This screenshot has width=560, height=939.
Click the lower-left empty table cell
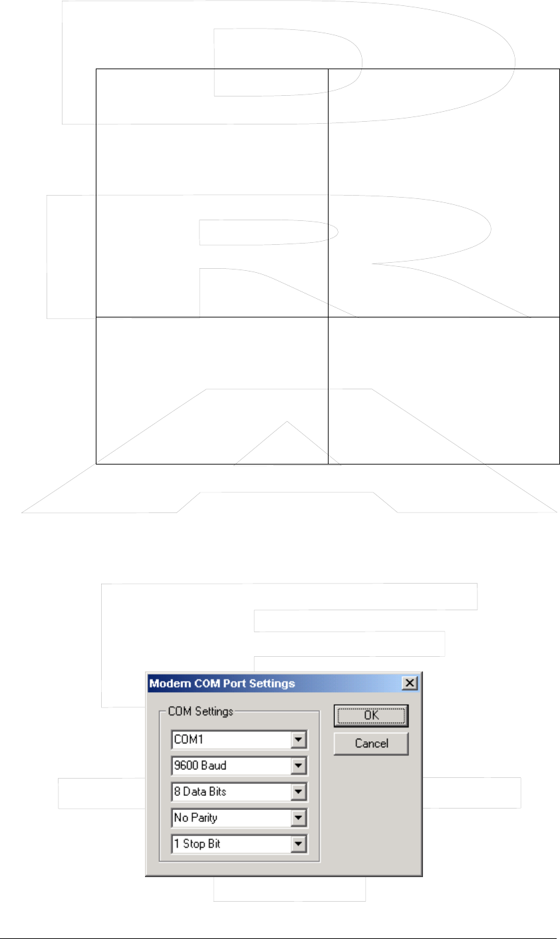pyautogui.click(x=212, y=390)
